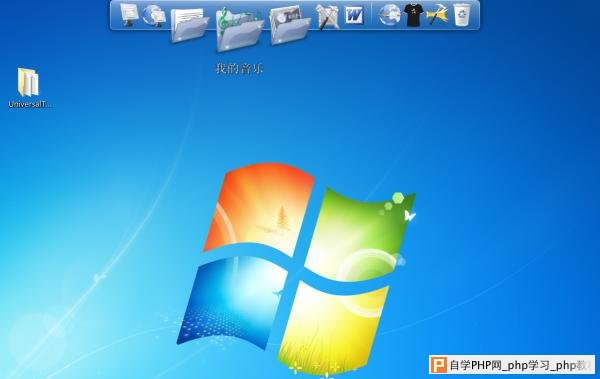Open the My Computer monitor icon in dock
The image size is (600, 379).
[x=129, y=14]
